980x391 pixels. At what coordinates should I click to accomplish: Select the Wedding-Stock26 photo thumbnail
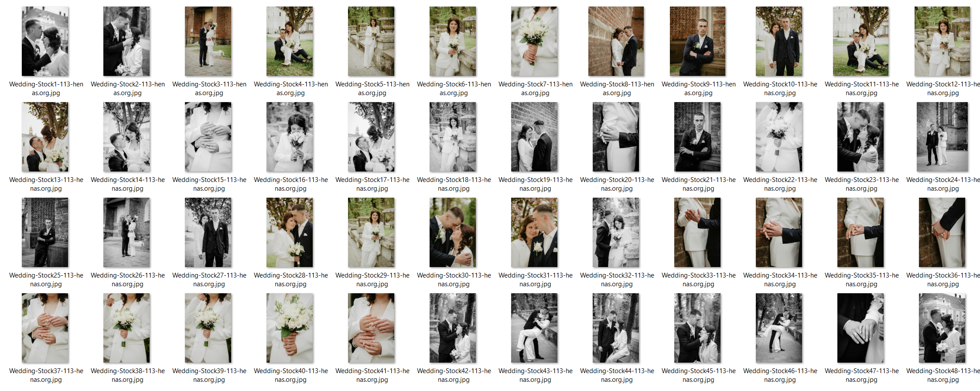click(x=127, y=232)
